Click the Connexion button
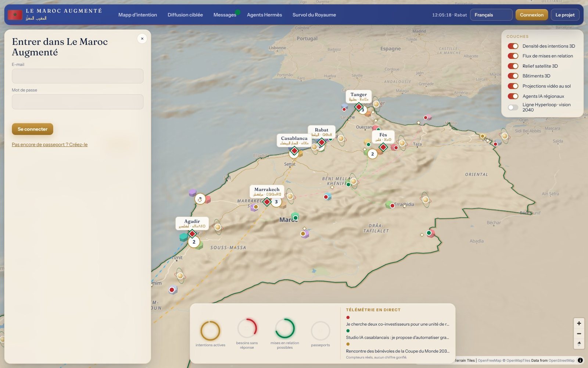588x368 pixels. (x=531, y=15)
